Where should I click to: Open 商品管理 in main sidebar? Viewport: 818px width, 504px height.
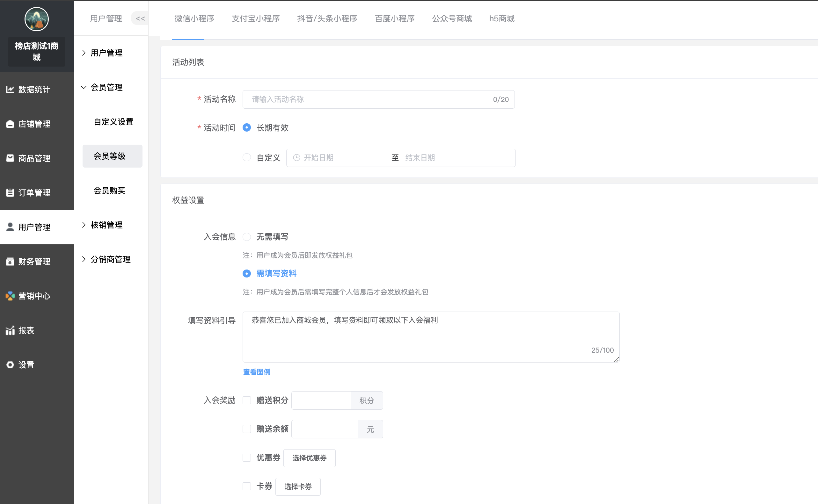(37, 158)
